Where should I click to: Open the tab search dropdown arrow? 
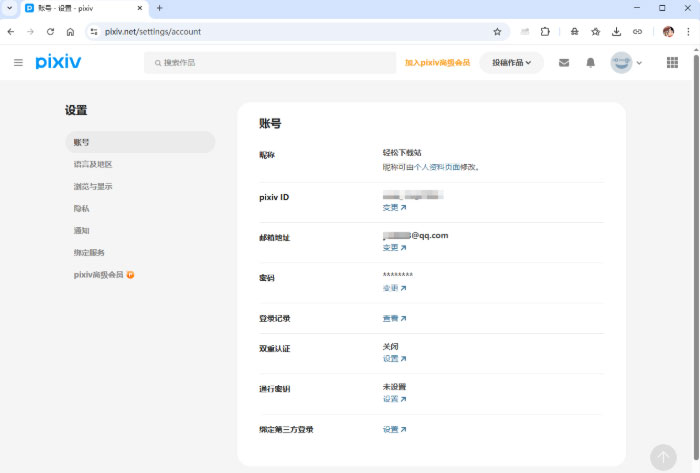pos(9,8)
